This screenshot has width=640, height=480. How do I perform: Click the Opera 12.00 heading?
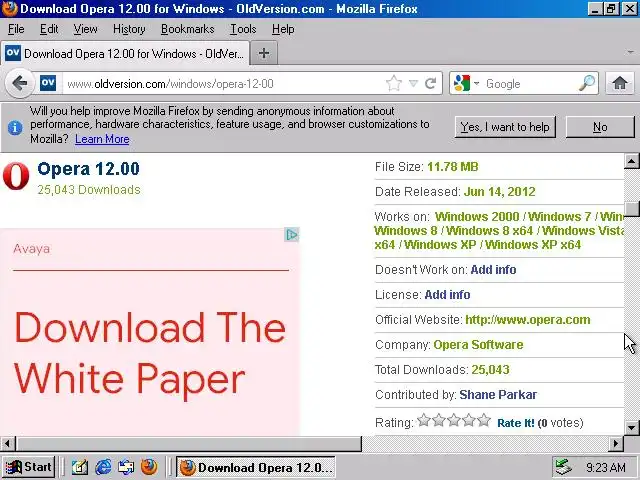tap(89, 169)
